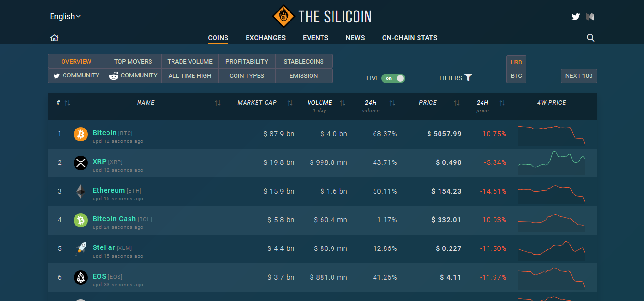The width and height of the screenshot is (644, 301).
Task: Open the Bitcoin coin link
Action: point(105,133)
